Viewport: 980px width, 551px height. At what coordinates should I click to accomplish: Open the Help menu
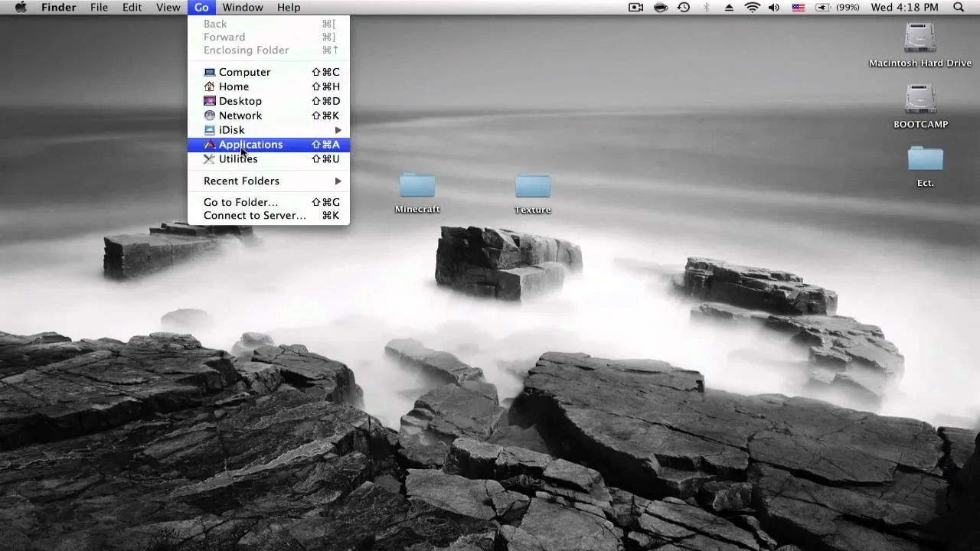(x=289, y=7)
